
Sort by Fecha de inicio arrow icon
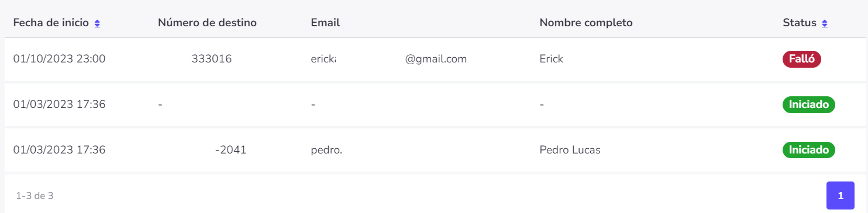(97, 23)
